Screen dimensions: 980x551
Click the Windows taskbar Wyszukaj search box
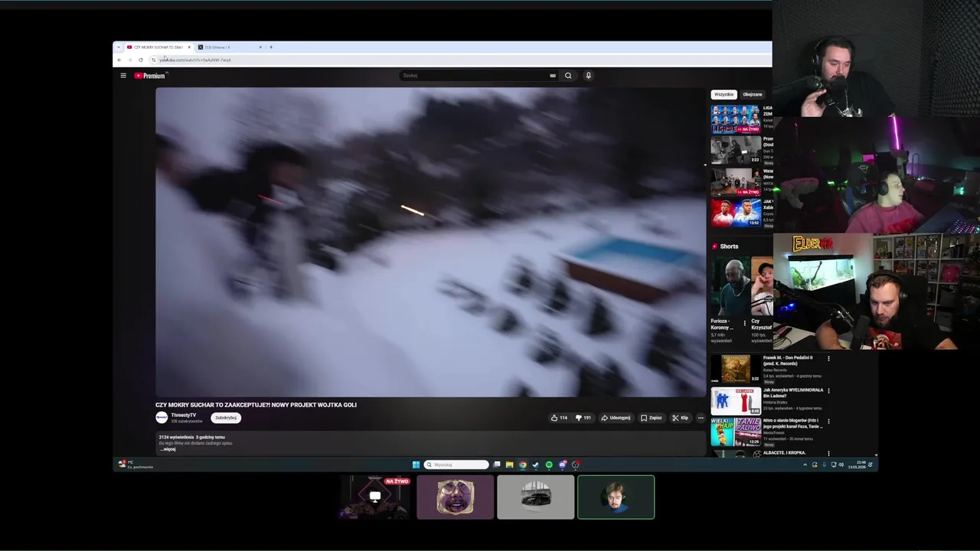(456, 465)
